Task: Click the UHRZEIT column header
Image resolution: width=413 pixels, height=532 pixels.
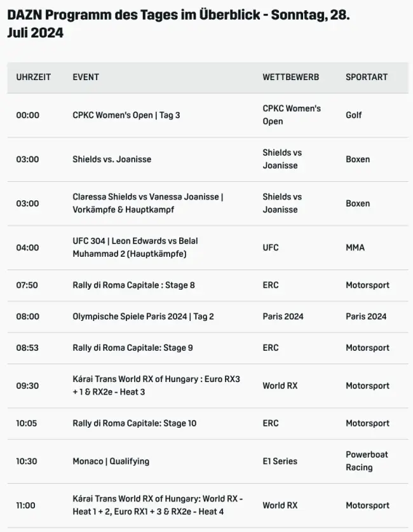Action: [34, 77]
